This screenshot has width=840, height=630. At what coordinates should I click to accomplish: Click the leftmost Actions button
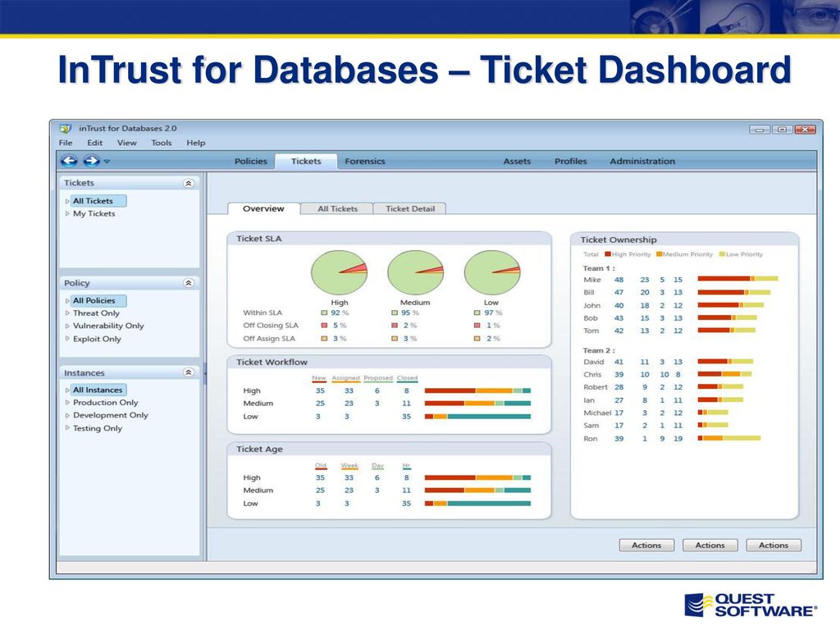[646, 546]
